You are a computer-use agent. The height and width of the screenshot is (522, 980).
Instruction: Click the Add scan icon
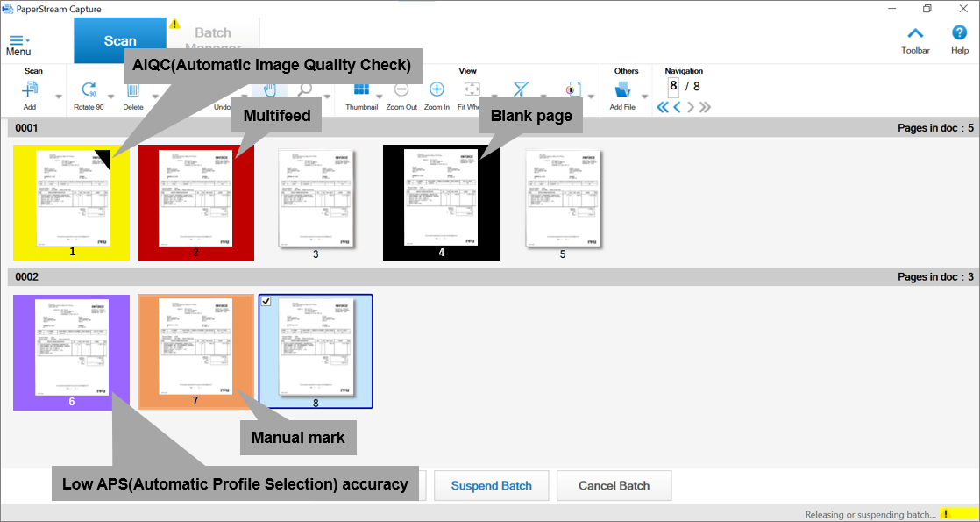pyautogui.click(x=30, y=90)
